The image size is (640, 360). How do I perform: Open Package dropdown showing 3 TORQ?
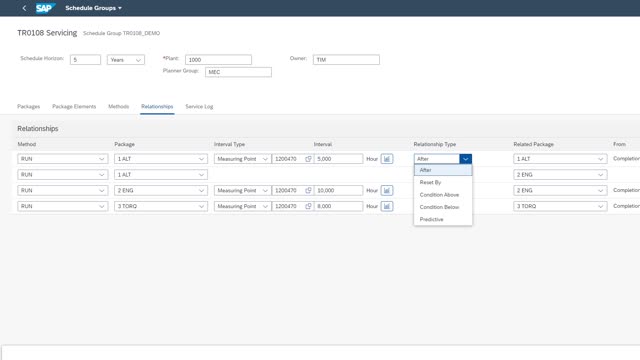(161, 206)
